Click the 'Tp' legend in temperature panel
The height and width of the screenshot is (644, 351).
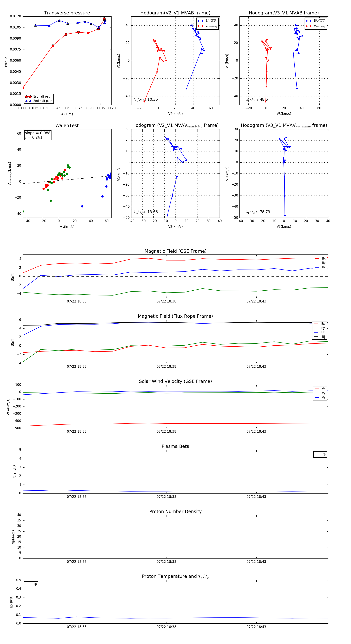pyautogui.click(x=31, y=584)
